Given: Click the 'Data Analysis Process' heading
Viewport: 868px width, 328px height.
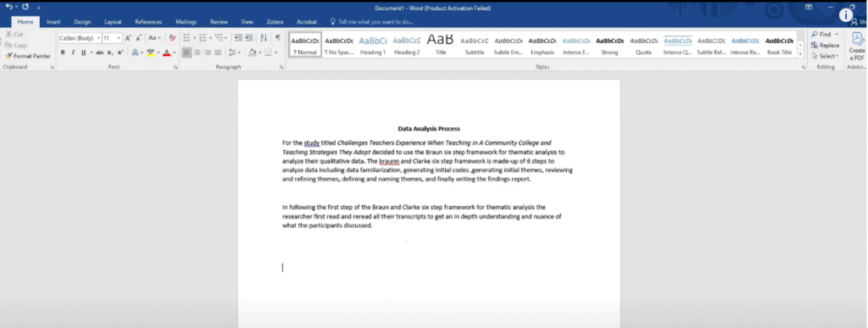Looking at the screenshot, I should [x=428, y=129].
